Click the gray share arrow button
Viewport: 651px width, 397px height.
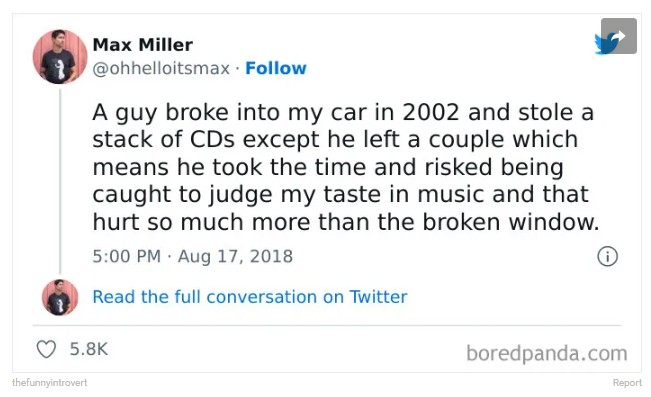click(x=619, y=36)
